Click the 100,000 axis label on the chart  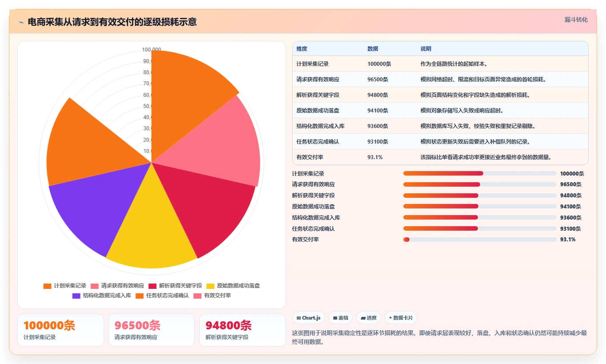coord(152,50)
